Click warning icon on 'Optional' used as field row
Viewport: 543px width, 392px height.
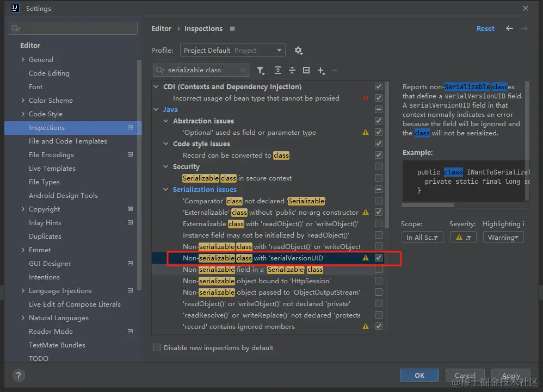pos(365,132)
